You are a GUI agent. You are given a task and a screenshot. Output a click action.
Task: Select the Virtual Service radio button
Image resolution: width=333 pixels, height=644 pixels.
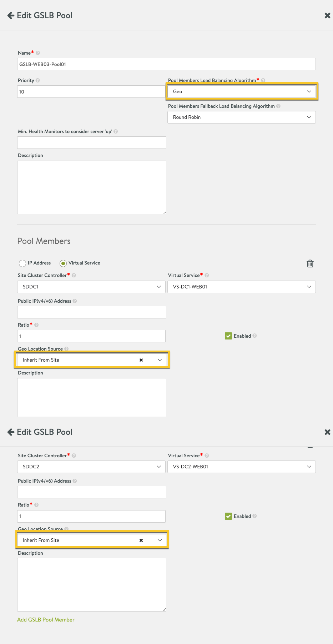pyautogui.click(x=63, y=263)
